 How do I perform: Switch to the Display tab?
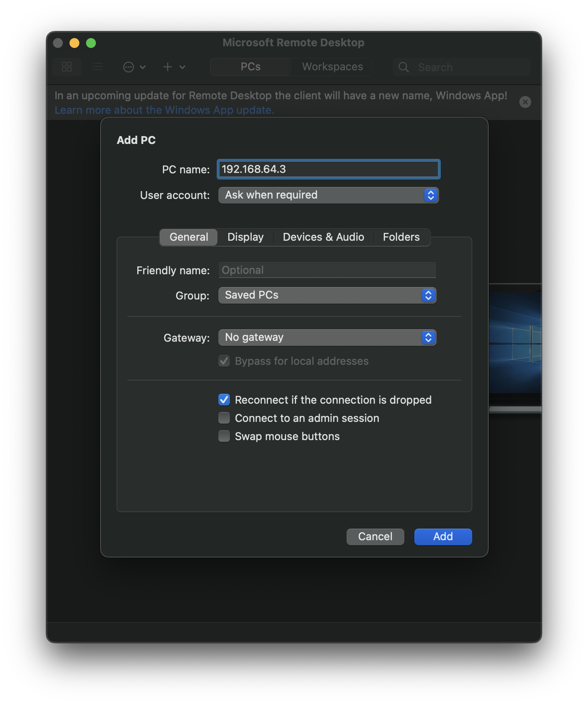(245, 237)
